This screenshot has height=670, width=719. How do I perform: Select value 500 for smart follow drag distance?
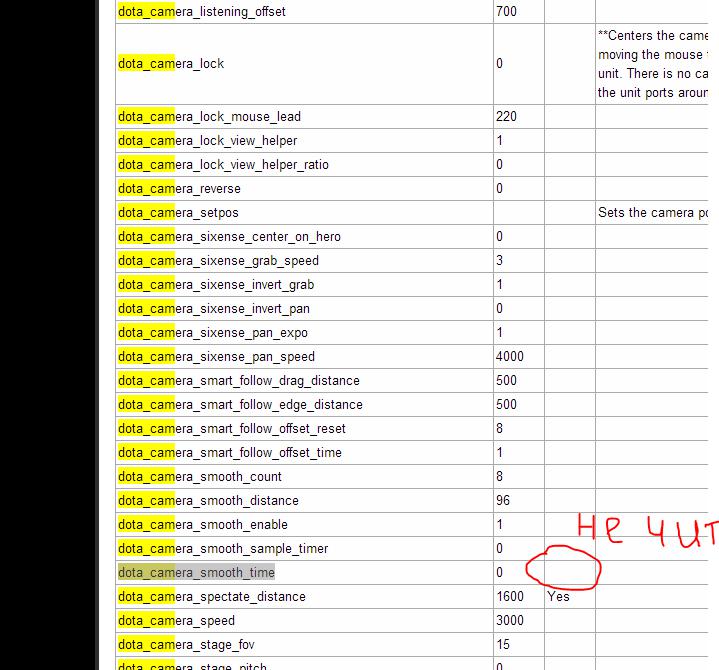506,380
